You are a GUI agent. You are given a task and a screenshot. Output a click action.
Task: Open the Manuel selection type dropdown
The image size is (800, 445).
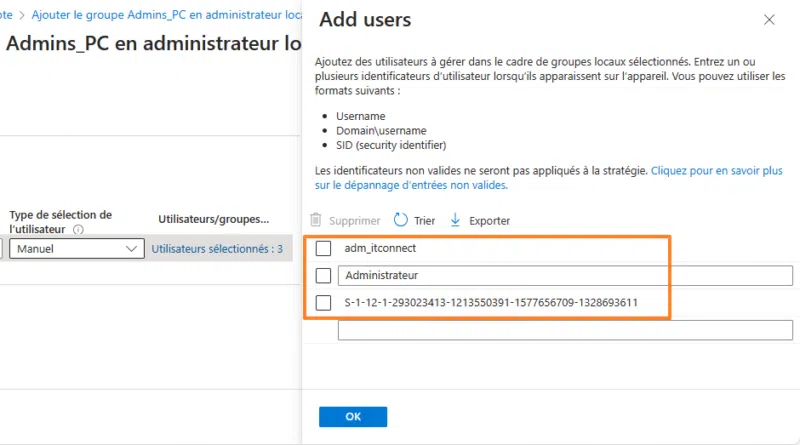pyautogui.click(x=76, y=248)
